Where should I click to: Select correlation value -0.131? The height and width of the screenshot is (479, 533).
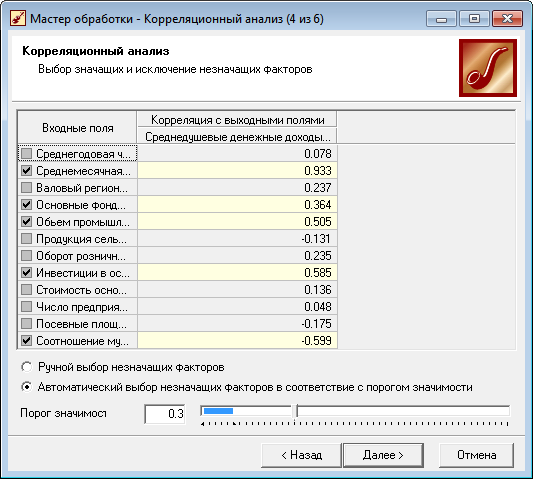click(x=237, y=238)
